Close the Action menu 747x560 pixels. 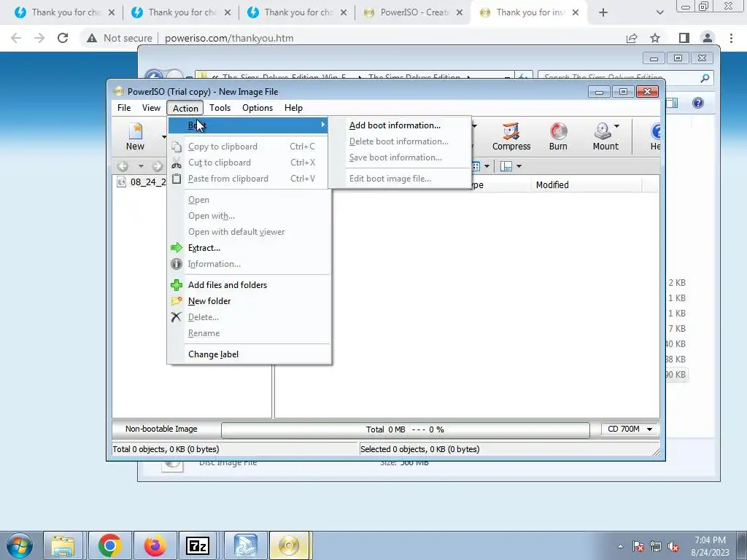[x=185, y=108]
